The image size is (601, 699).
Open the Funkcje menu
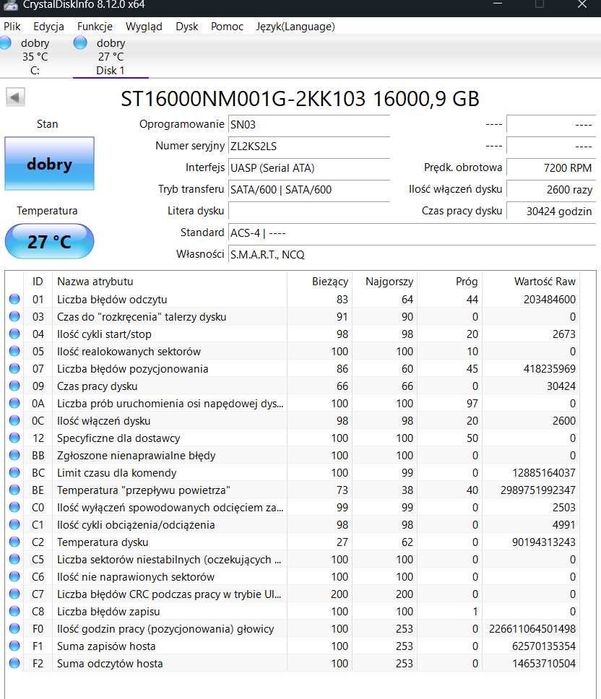tap(95, 26)
